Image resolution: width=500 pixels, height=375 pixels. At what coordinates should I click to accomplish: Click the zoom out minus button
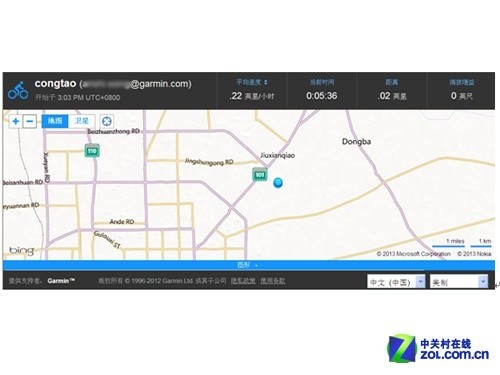point(29,121)
